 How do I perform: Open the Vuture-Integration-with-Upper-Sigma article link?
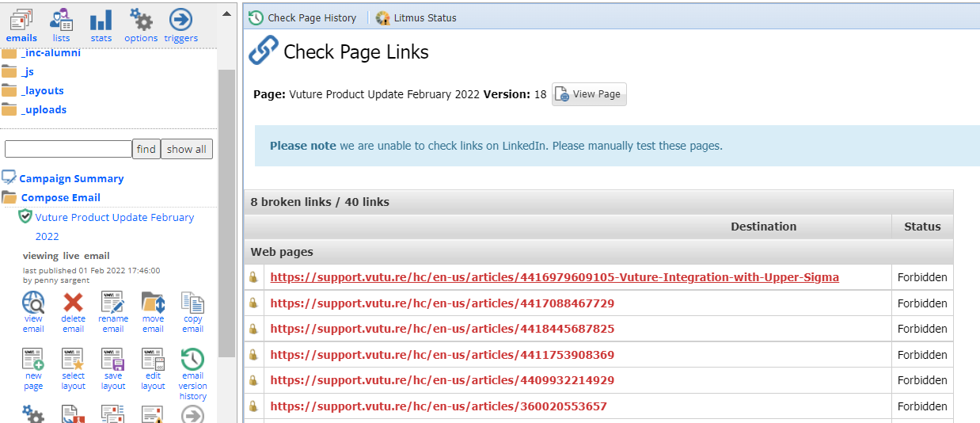[554, 277]
